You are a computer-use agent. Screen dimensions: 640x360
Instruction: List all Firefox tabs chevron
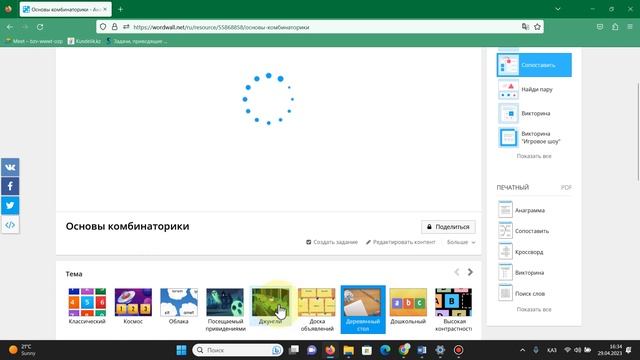tap(558, 9)
